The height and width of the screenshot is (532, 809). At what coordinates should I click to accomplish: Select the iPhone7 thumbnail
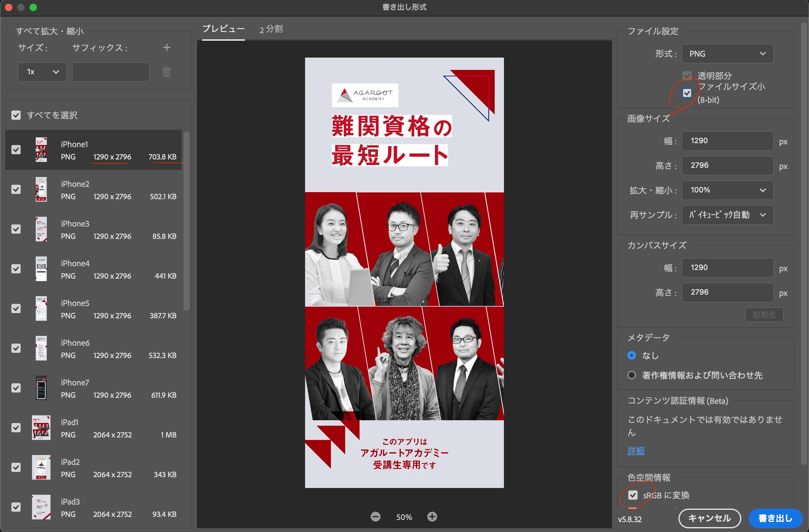[x=41, y=388]
